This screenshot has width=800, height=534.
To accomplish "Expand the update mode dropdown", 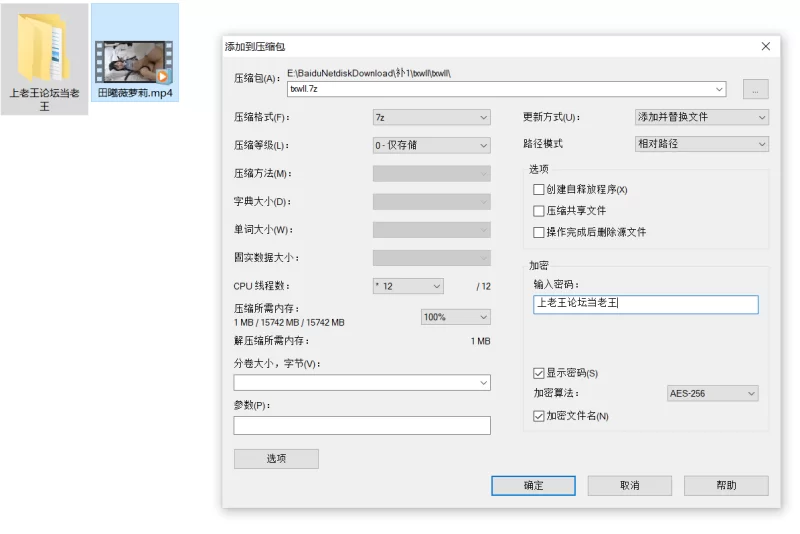I will pos(701,117).
